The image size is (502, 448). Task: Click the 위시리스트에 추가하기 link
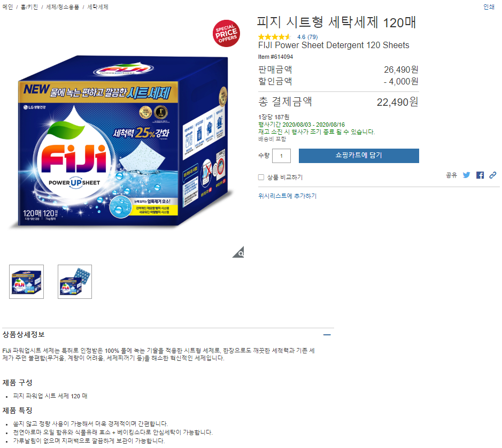[287, 196]
